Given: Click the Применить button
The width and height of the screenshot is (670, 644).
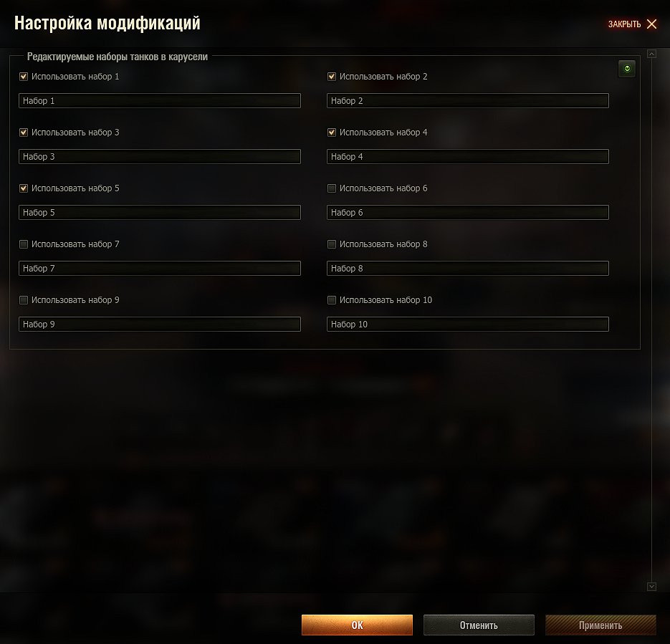Looking at the screenshot, I should (600, 625).
